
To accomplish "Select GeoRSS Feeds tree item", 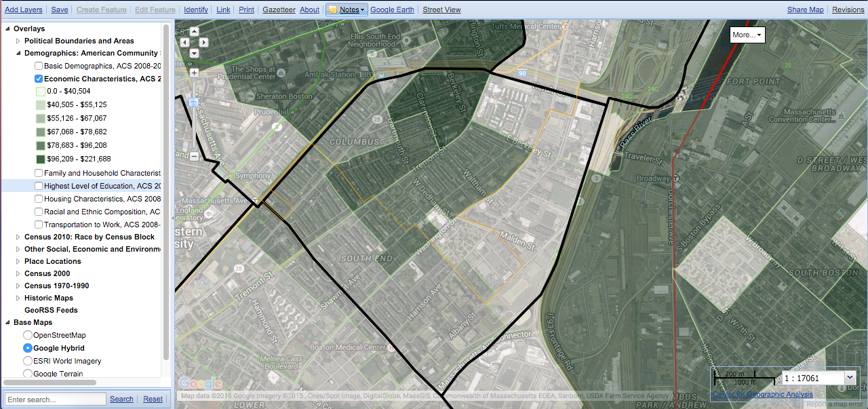I will point(51,310).
